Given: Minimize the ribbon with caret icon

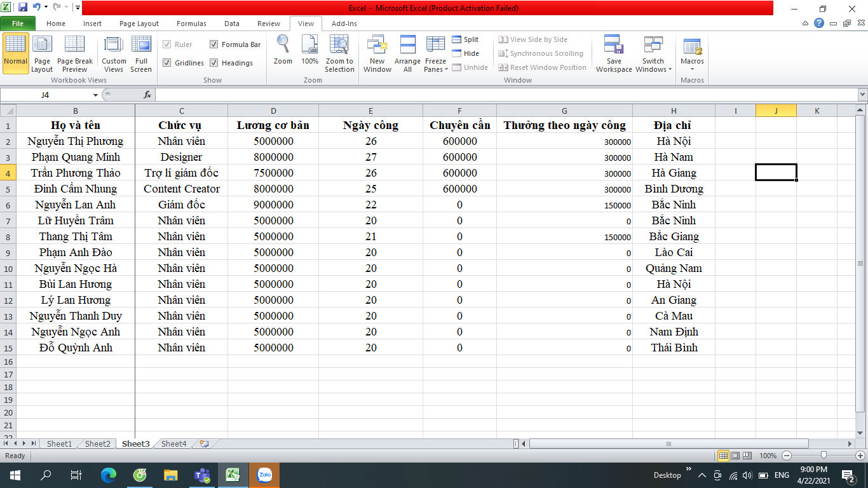Looking at the screenshot, I should coord(806,24).
